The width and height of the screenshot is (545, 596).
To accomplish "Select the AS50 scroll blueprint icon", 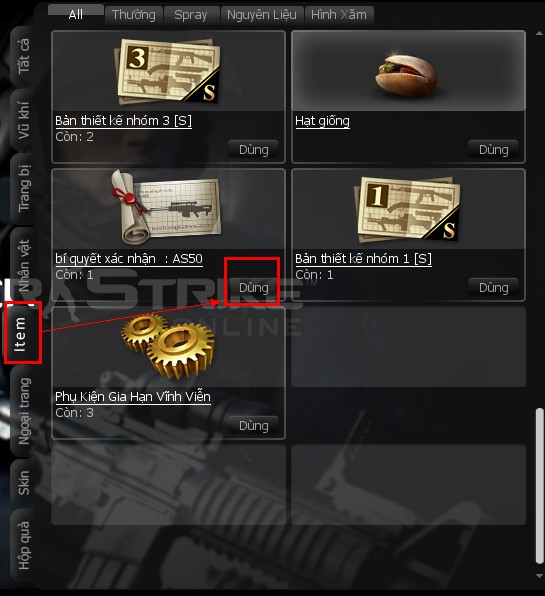I will coord(166,206).
